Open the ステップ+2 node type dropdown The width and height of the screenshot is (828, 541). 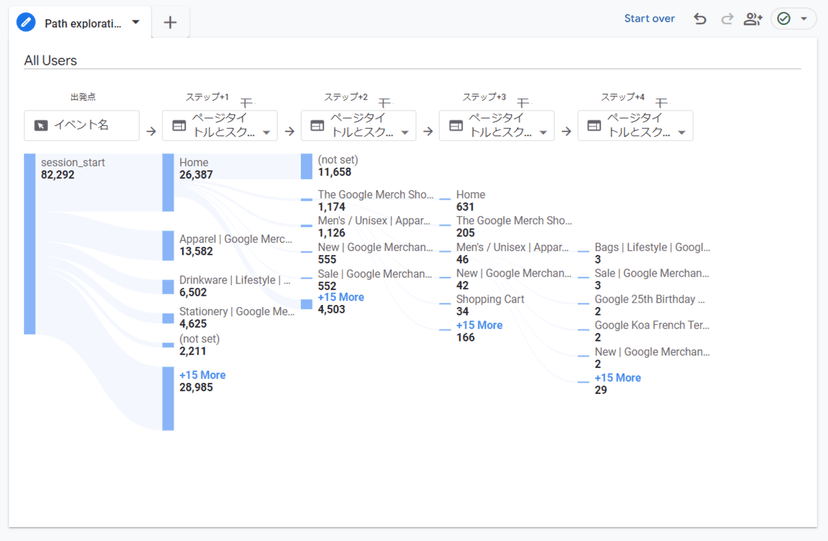click(x=405, y=132)
